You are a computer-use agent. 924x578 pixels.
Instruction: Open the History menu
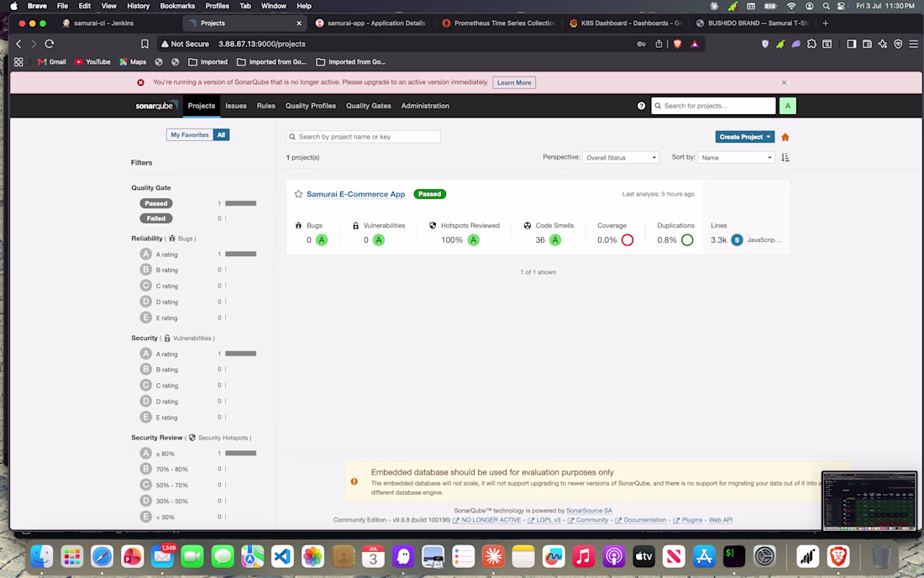click(139, 6)
